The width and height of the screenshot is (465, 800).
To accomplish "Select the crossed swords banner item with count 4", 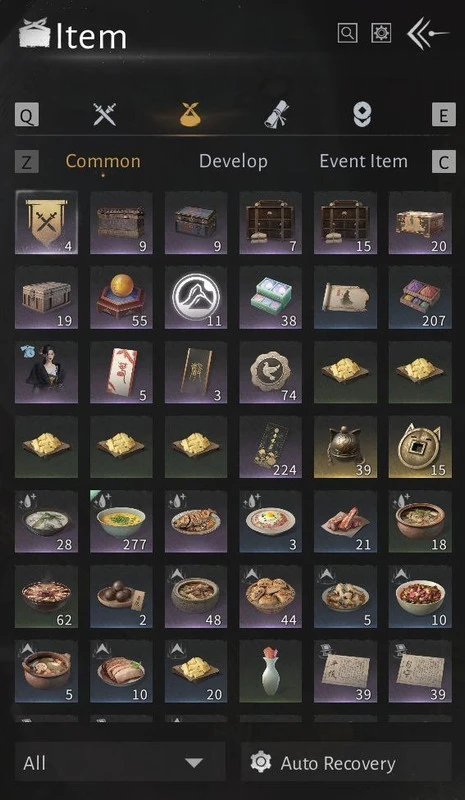I will click(x=46, y=222).
